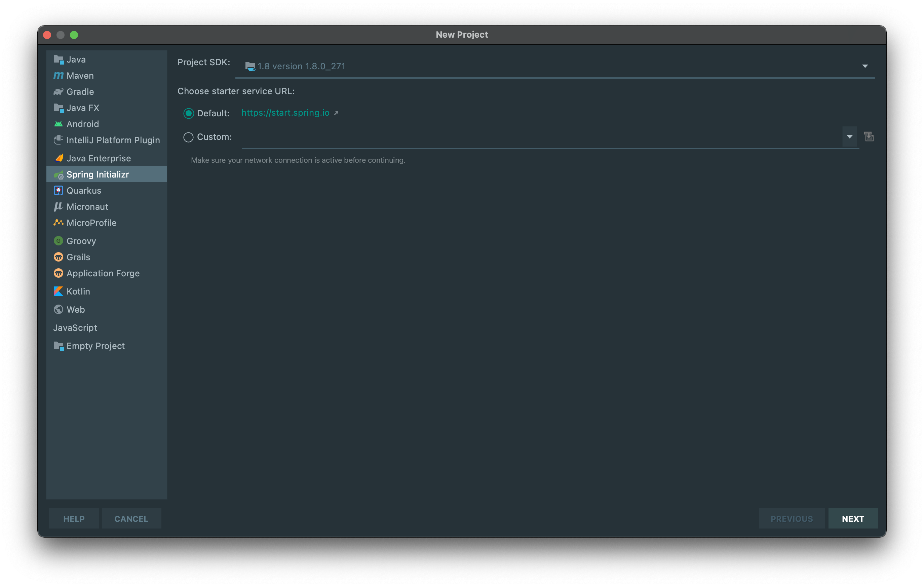This screenshot has width=924, height=587.
Task: Click the Micronaut mu icon
Action: tap(58, 207)
